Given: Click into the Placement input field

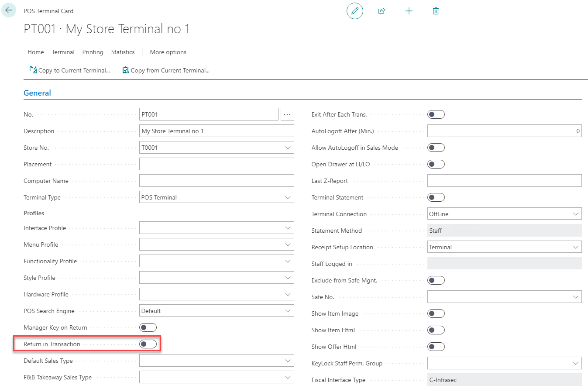Looking at the screenshot, I should point(217,164).
